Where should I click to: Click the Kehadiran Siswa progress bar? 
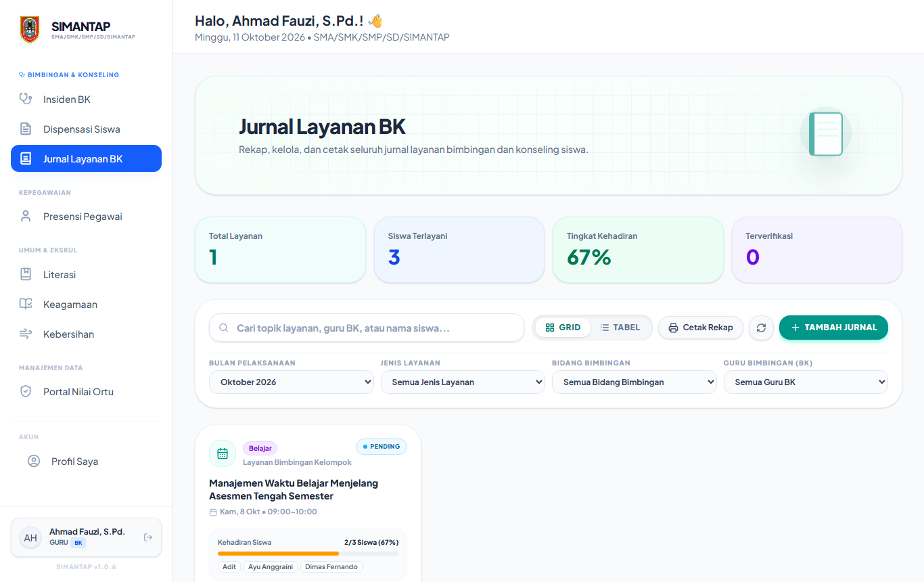point(308,554)
